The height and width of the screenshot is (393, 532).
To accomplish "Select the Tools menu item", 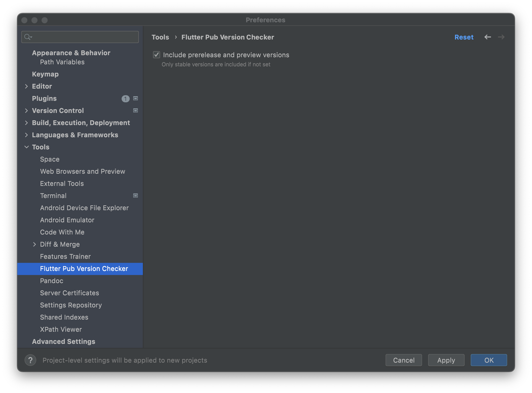I will click(41, 147).
